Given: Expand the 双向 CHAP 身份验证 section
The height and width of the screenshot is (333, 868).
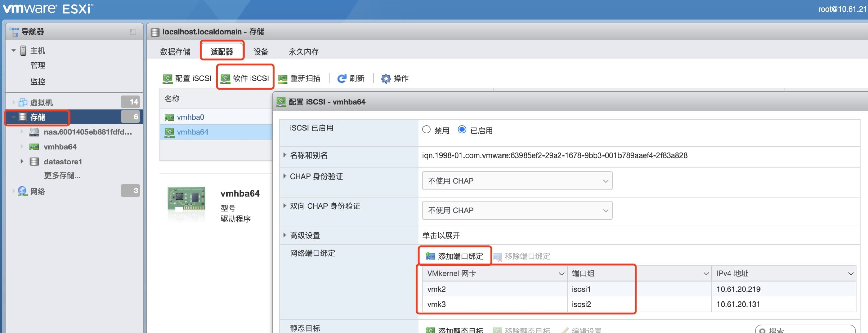Looking at the screenshot, I should click(285, 206).
